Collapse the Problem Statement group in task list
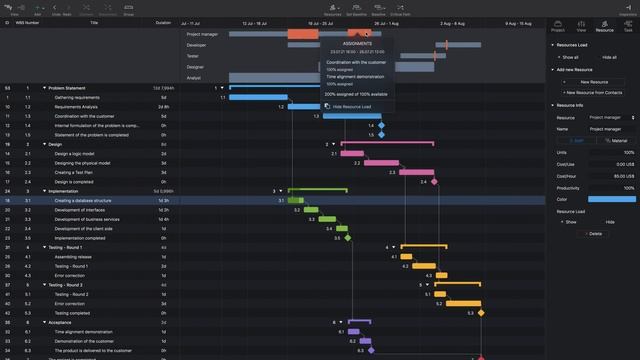The height and width of the screenshot is (360, 640). coord(44,88)
